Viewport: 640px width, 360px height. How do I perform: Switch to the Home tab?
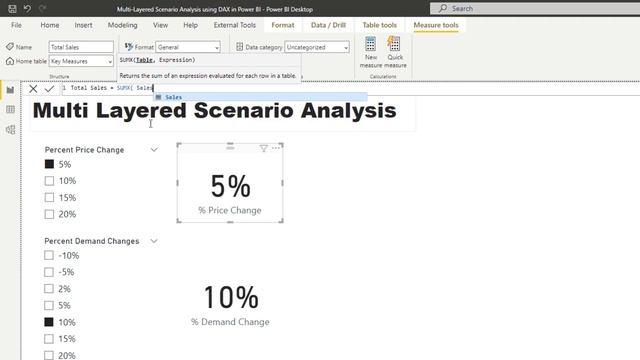tap(50, 25)
